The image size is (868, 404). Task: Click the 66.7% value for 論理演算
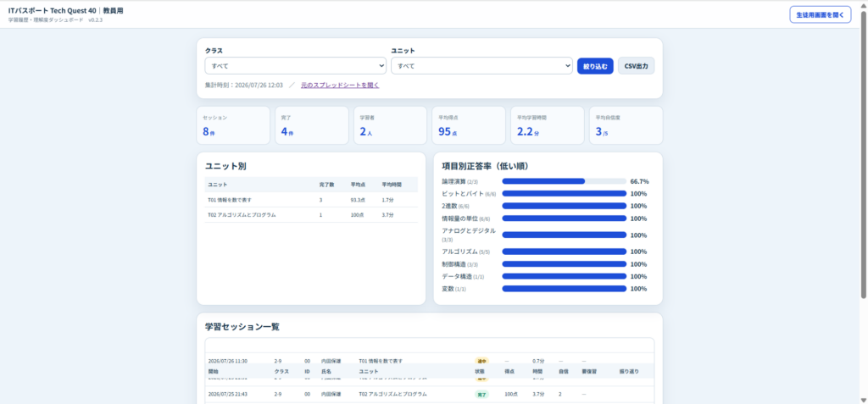tap(639, 181)
